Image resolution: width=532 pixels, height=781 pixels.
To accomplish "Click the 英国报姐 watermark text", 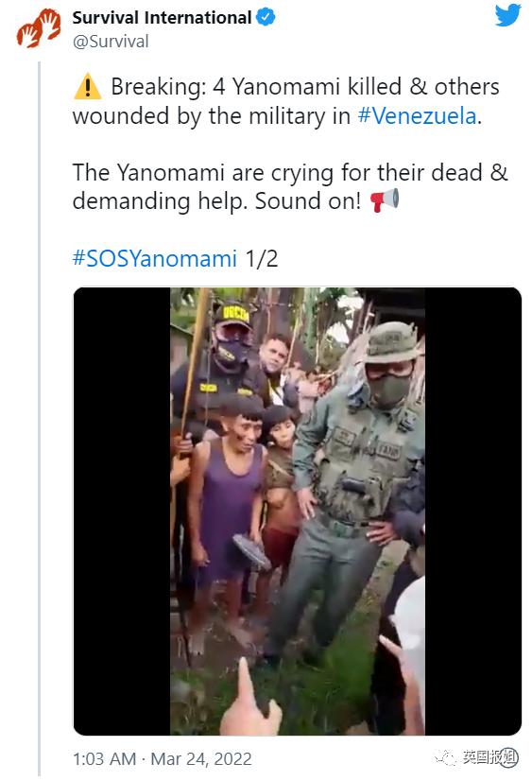I will coord(490,757).
